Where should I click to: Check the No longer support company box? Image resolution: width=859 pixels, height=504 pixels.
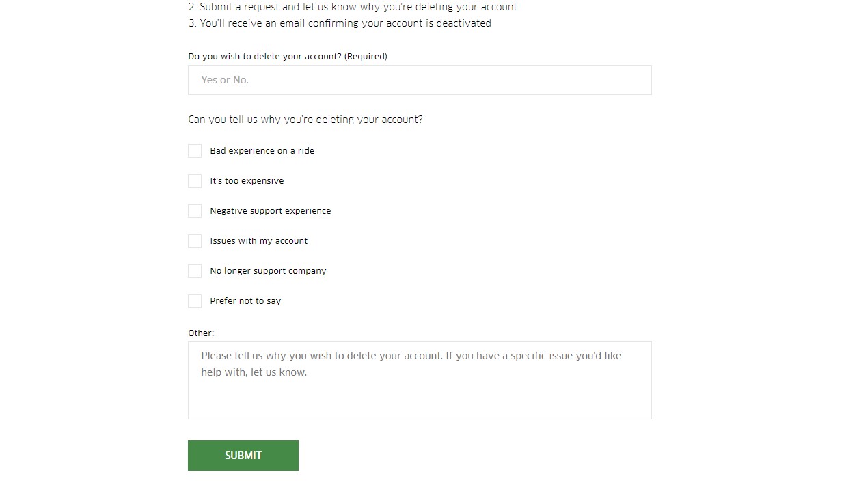(x=195, y=271)
